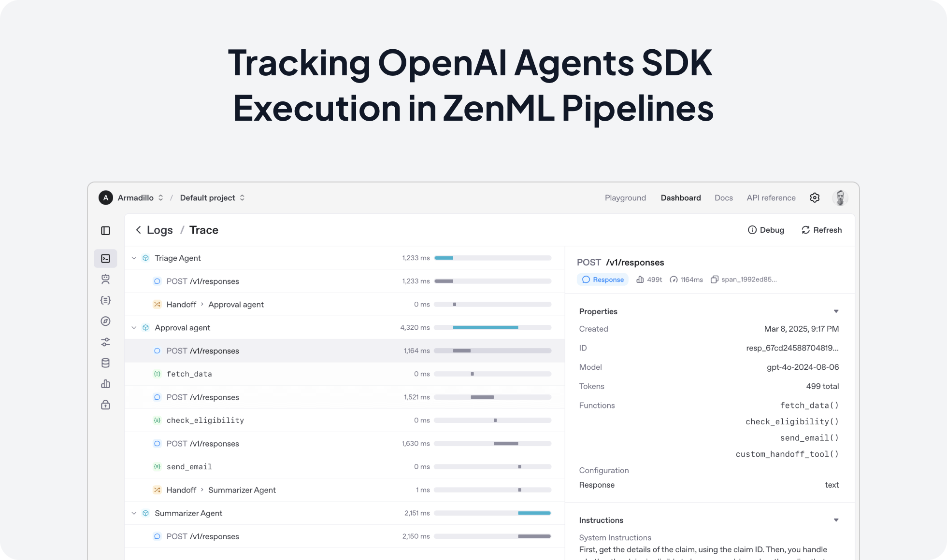Select the Assistants robot icon in sidebar

(x=105, y=279)
